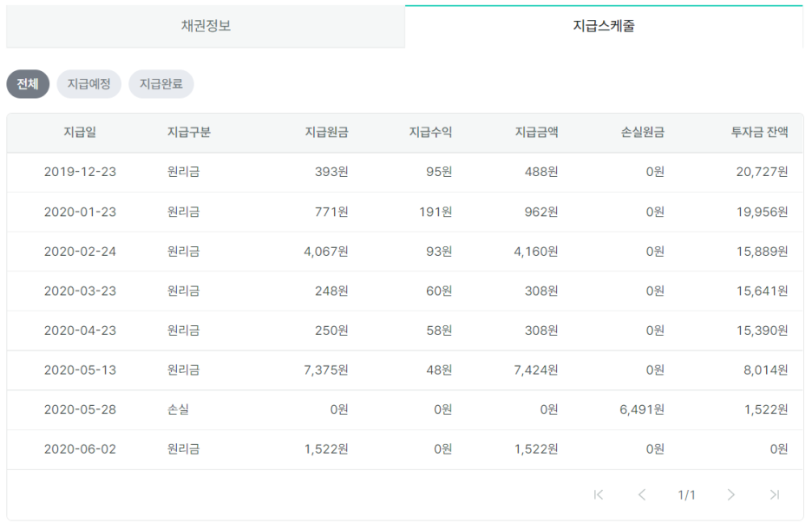Click the 지급구분 column header

point(188,133)
